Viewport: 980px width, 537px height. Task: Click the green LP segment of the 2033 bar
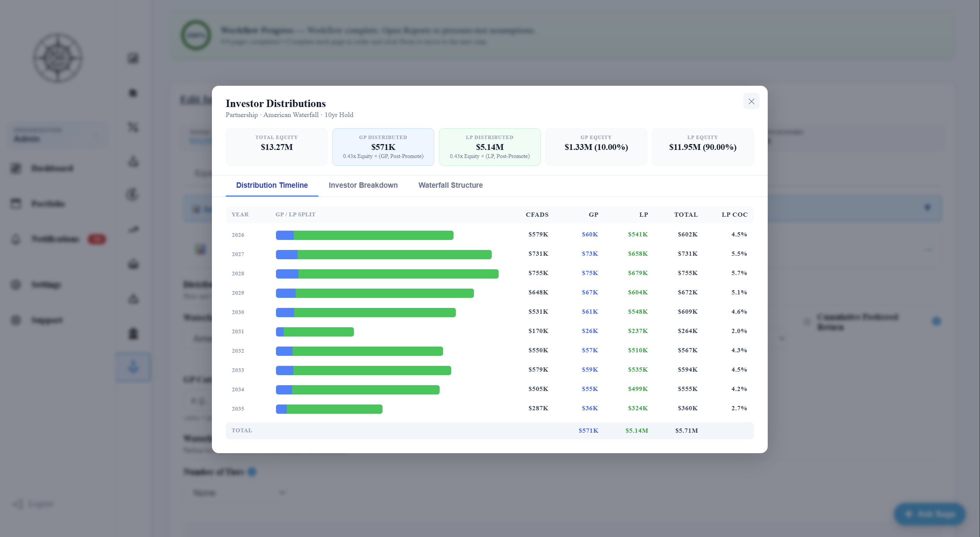[372, 370]
